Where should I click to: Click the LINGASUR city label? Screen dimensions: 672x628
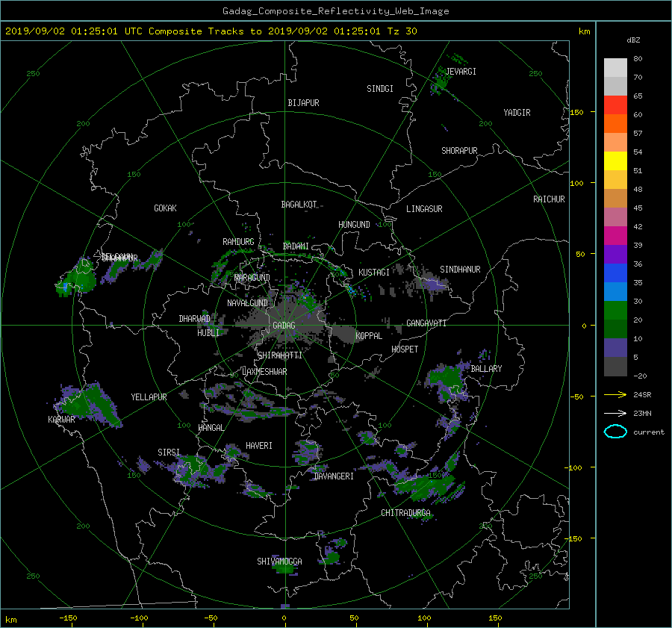coord(424,209)
